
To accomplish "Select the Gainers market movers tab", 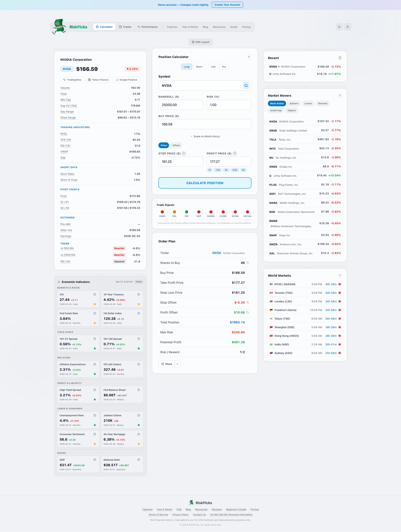I will tap(294, 104).
